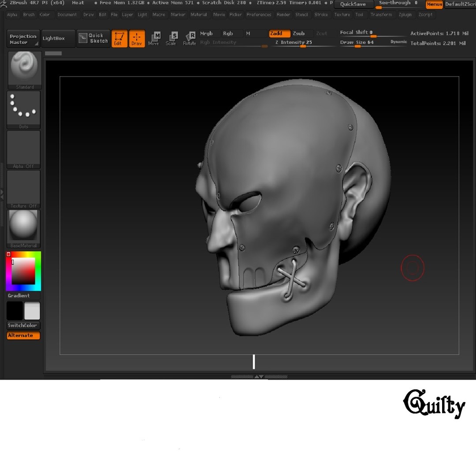Viewport: 476px width, 476px height.
Task: Click the SwitchColor button
Action: 23,325
